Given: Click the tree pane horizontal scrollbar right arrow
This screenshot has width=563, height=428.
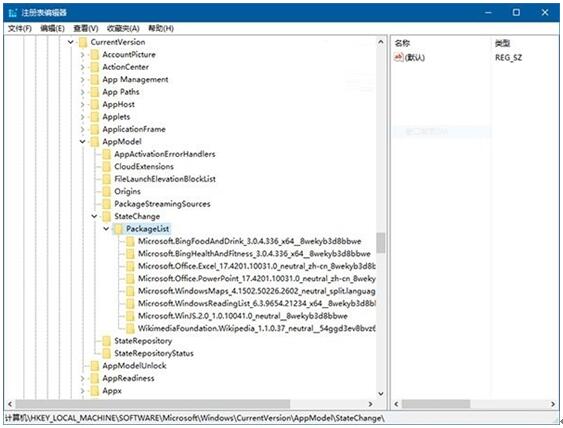Looking at the screenshot, I should [x=370, y=404].
